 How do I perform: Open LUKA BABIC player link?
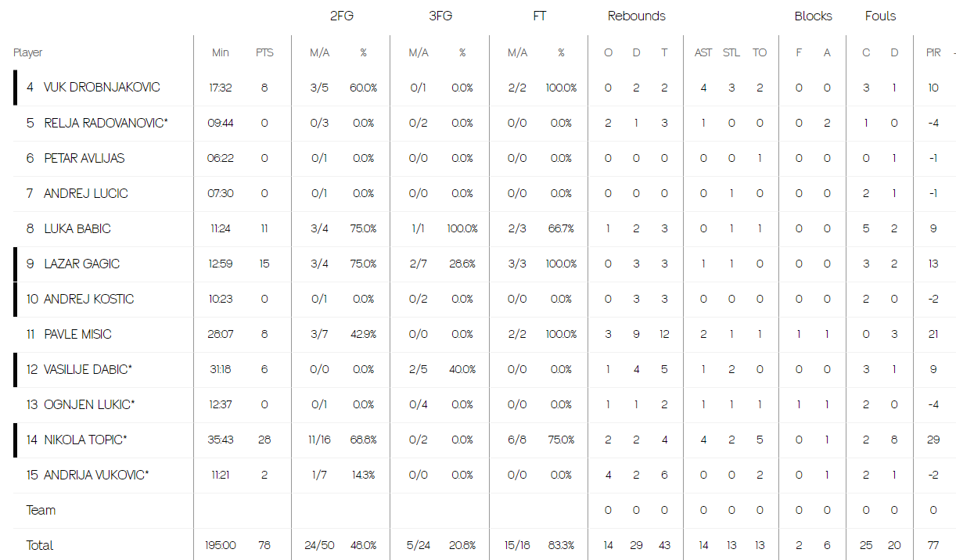(x=77, y=228)
